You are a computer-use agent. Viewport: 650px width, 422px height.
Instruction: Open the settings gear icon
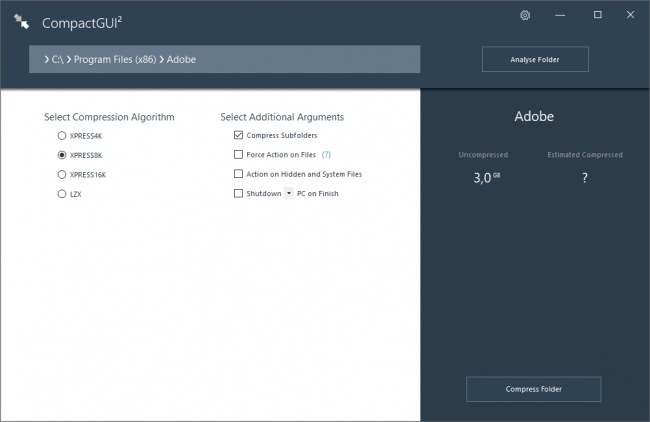tap(525, 15)
